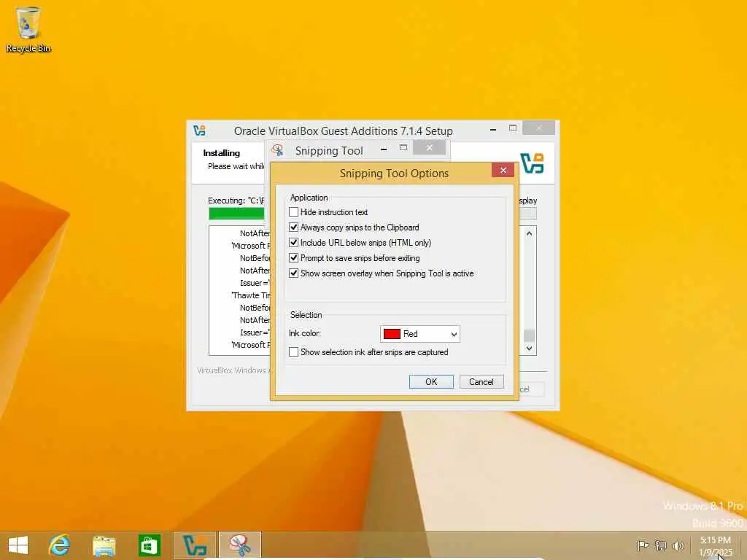Enable Hide instruction text checkbox
This screenshot has width=747, height=560.
(x=293, y=212)
